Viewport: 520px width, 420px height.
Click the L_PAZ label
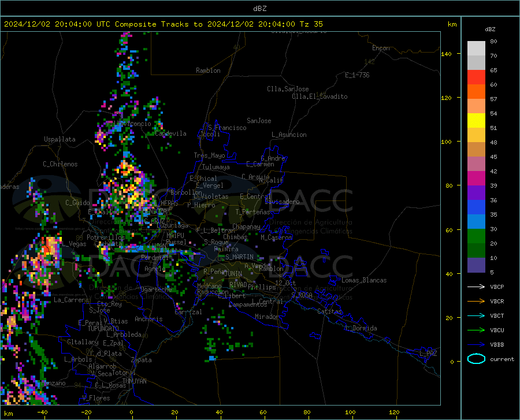tap(428, 354)
